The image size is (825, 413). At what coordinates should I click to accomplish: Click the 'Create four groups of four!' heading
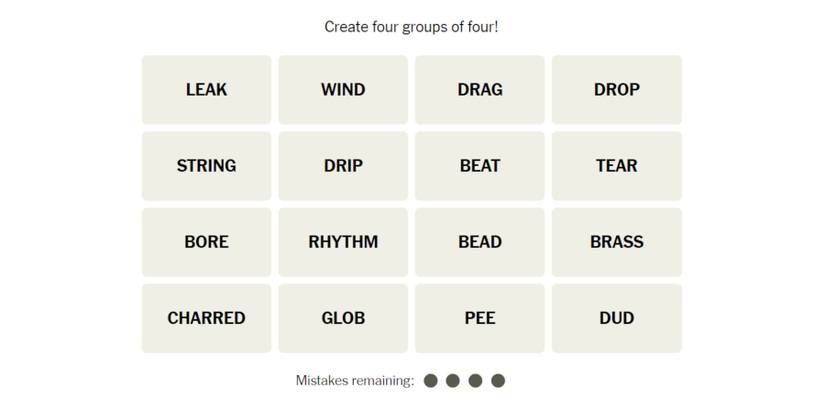tap(411, 27)
